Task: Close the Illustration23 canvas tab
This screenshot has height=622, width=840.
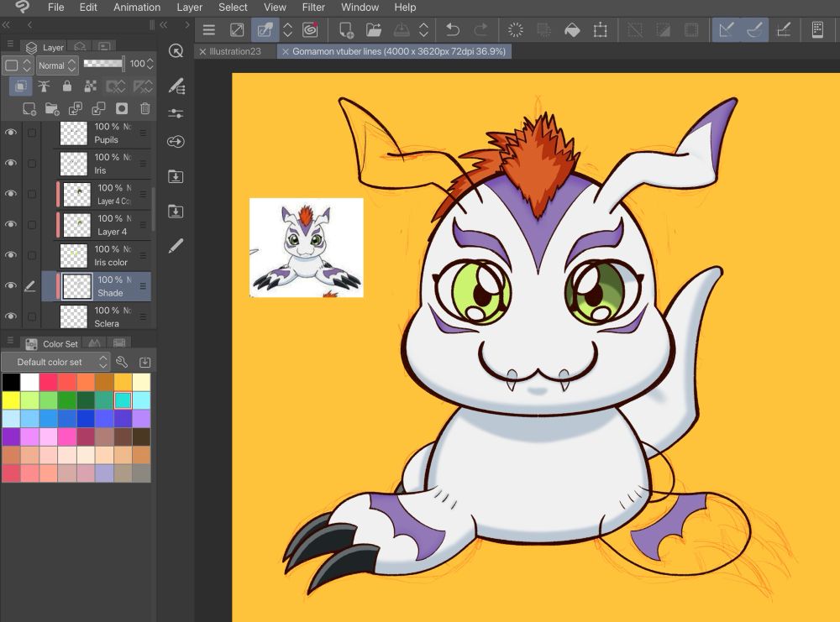Action: click(202, 51)
